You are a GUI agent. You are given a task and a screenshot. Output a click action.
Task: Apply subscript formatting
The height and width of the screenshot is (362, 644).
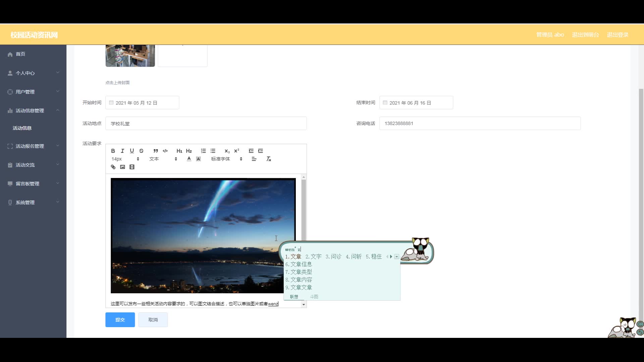pos(227,151)
